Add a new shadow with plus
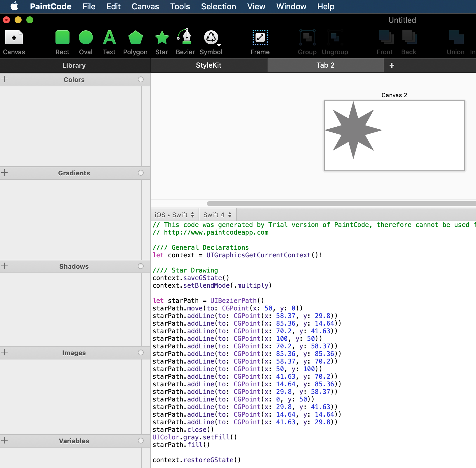 (x=4, y=266)
